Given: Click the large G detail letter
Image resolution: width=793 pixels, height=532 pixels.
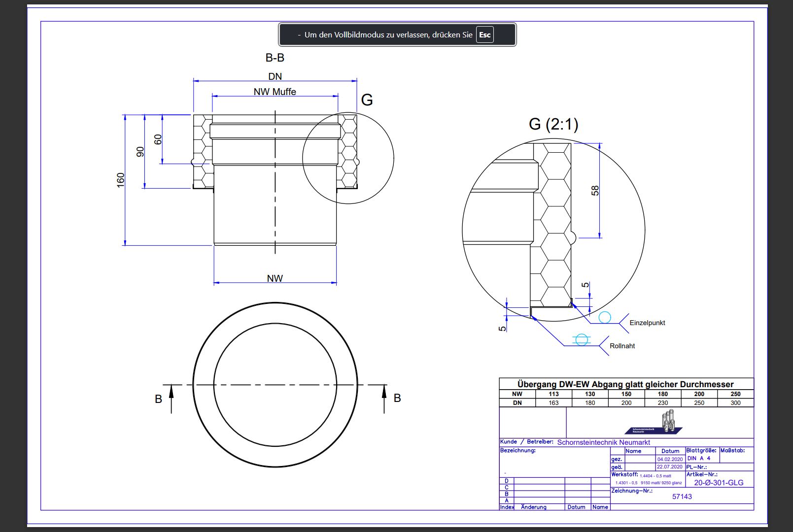Looking at the screenshot, I should [x=367, y=100].
